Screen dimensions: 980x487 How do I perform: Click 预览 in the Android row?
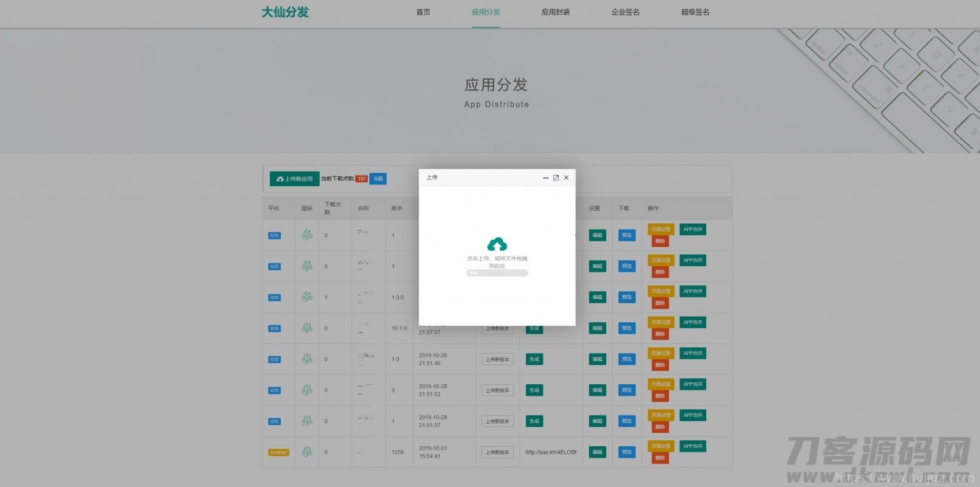point(627,452)
